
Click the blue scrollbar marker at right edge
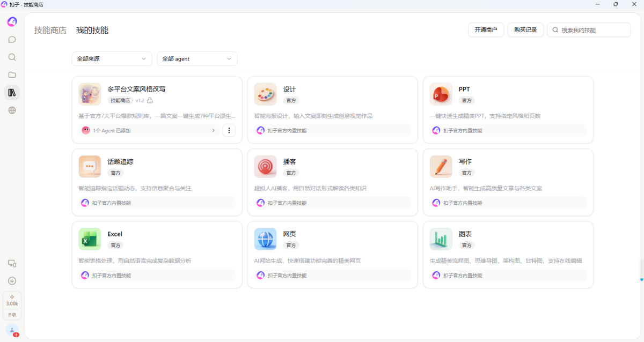pos(641,279)
